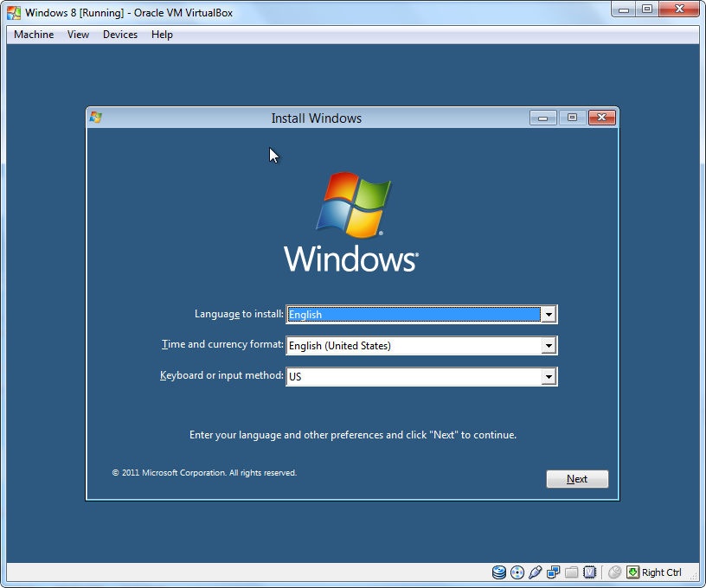This screenshot has width=706, height=588.
Task: Click the Enter your language instruction text
Action: (353, 435)
